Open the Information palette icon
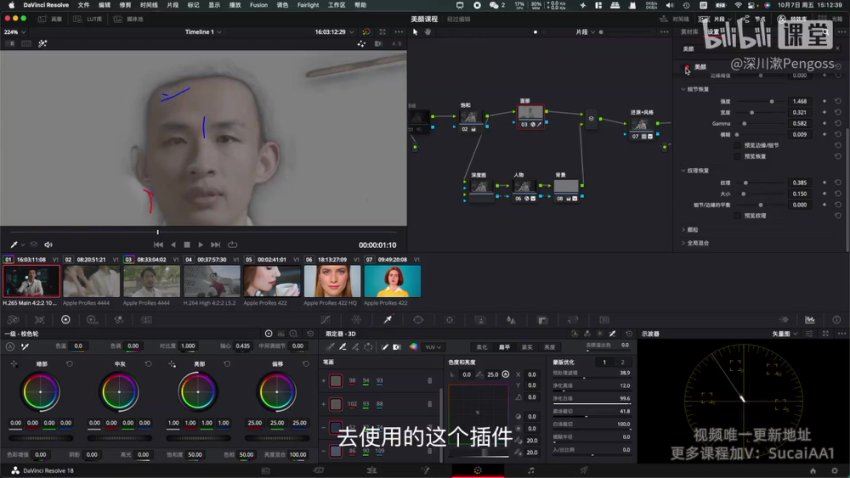Screen dimensions: 850x478 pyautogui.click(x=836, y=320)
